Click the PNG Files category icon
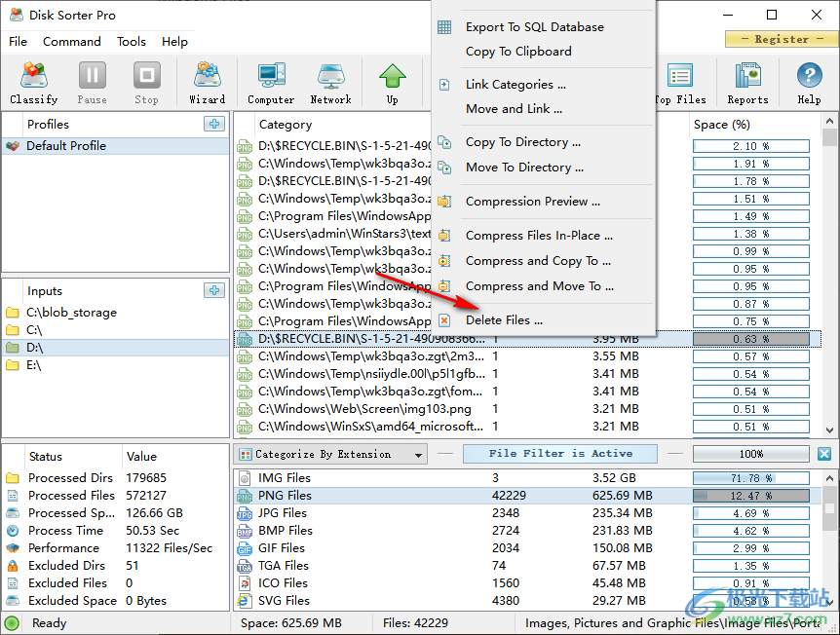The width and height of the screenshot is (840, 635). coord(245,496)
